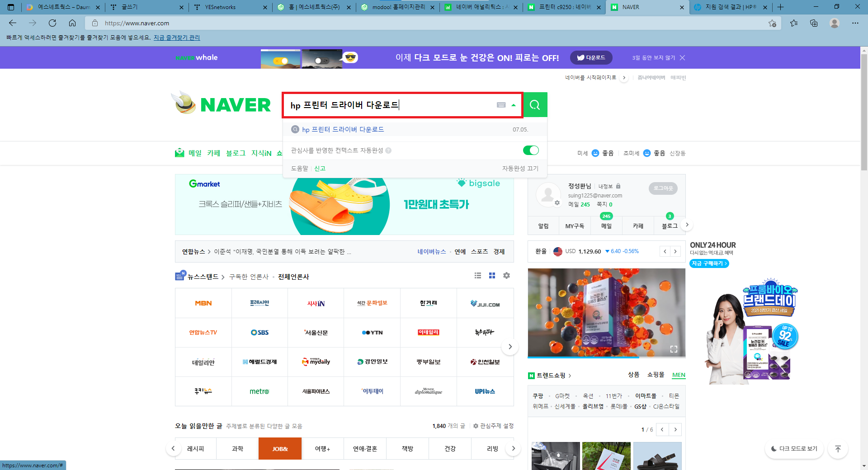
Task: Click 구독한 언론사 link
Action: [x=249, y=277]
